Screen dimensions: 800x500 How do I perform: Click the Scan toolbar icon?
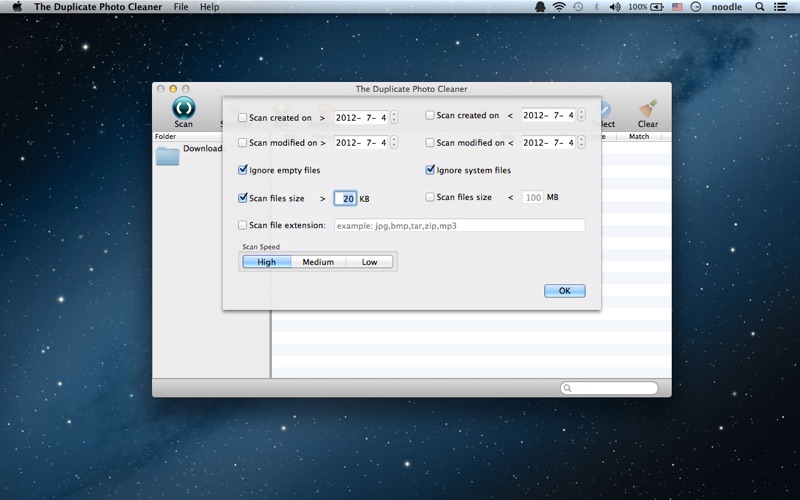coord(184,108)
